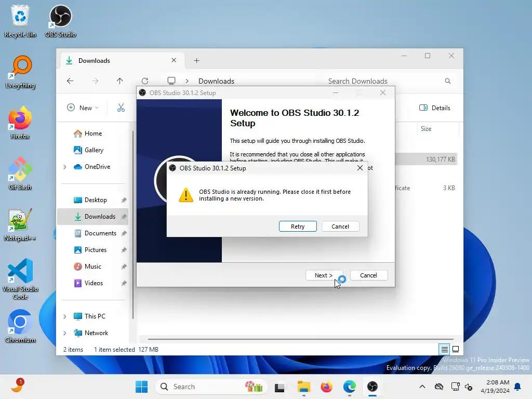
Task: Open Home in the navigation pane
Action: pos(93,134)
